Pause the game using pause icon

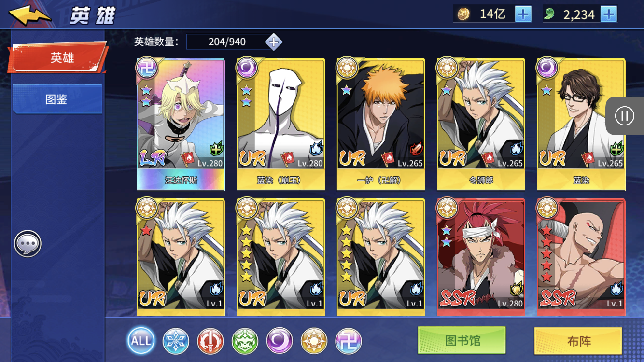pos(625,116)
